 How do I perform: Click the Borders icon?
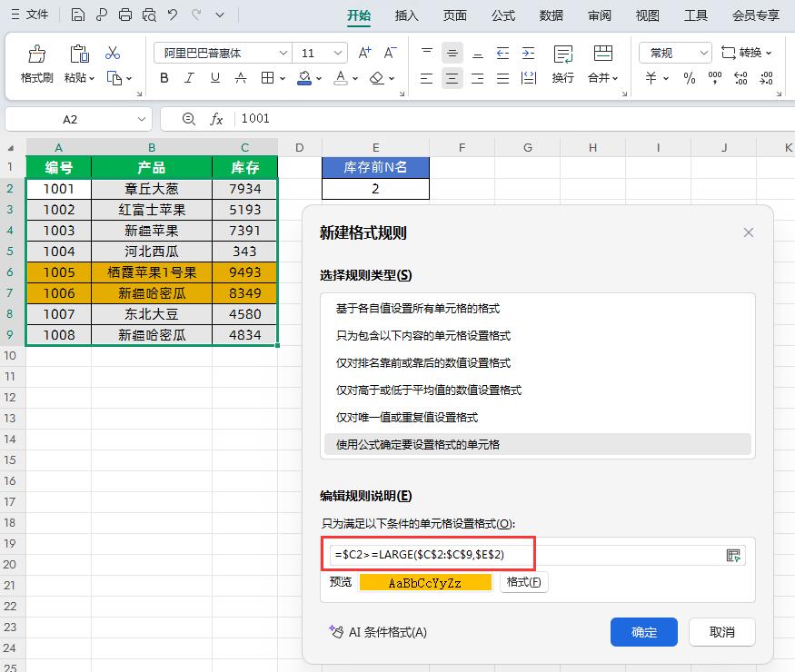tap(267, 78)
